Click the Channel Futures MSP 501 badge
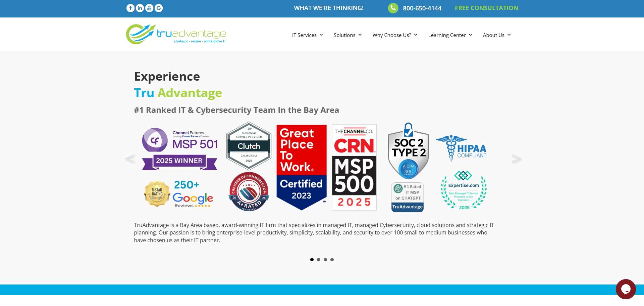The height and width of the screenshot is (306, 644). [x=180, y=149]
